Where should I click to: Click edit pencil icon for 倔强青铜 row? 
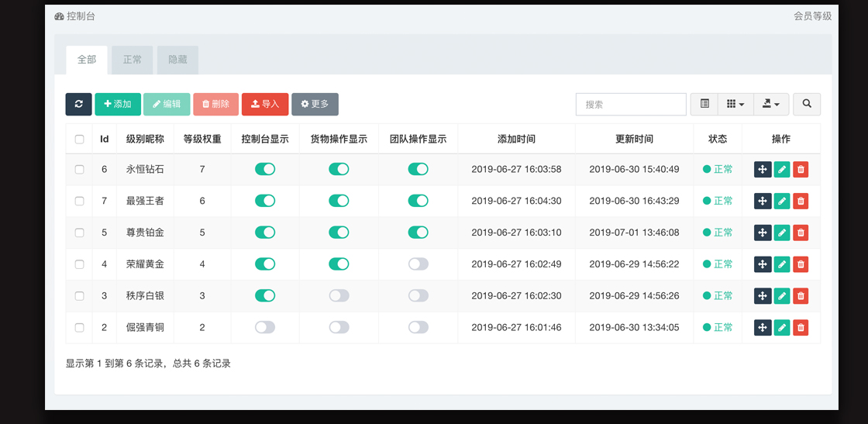click(782, 328)
